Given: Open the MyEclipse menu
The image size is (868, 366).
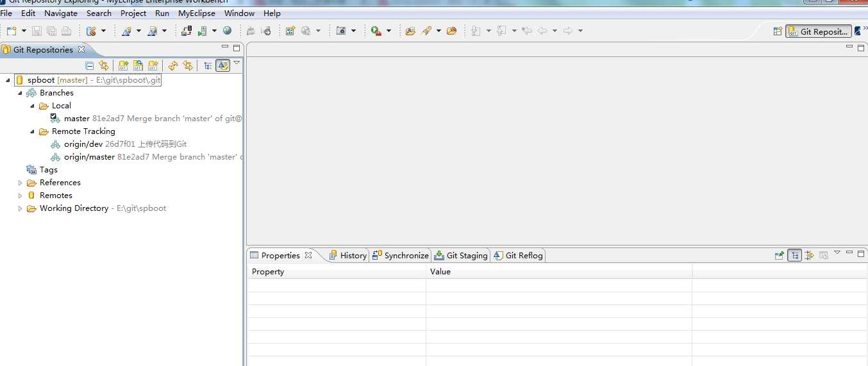Looking at the screenshot, I should pyautogui.click(x=197, y=13).
